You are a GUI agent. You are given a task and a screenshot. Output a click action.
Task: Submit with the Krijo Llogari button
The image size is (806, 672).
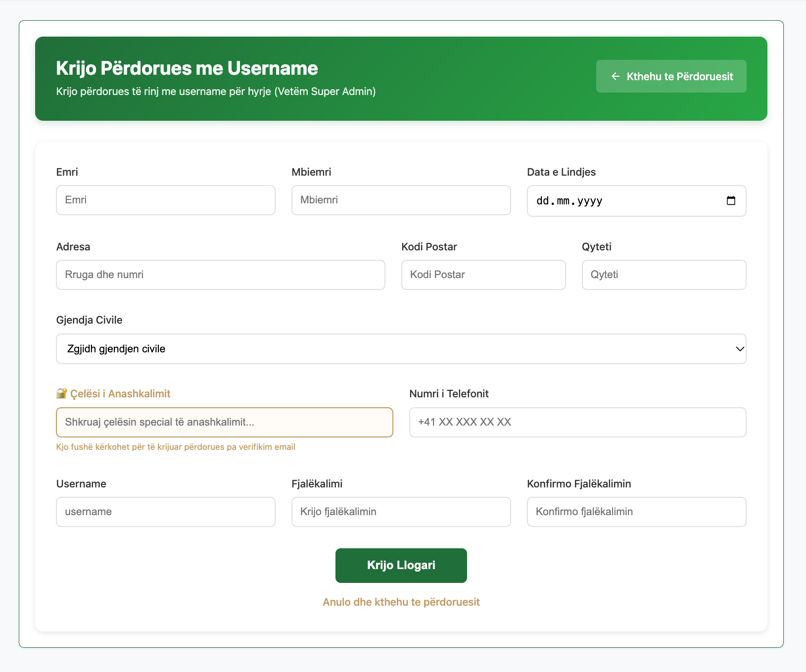point(401,566)
